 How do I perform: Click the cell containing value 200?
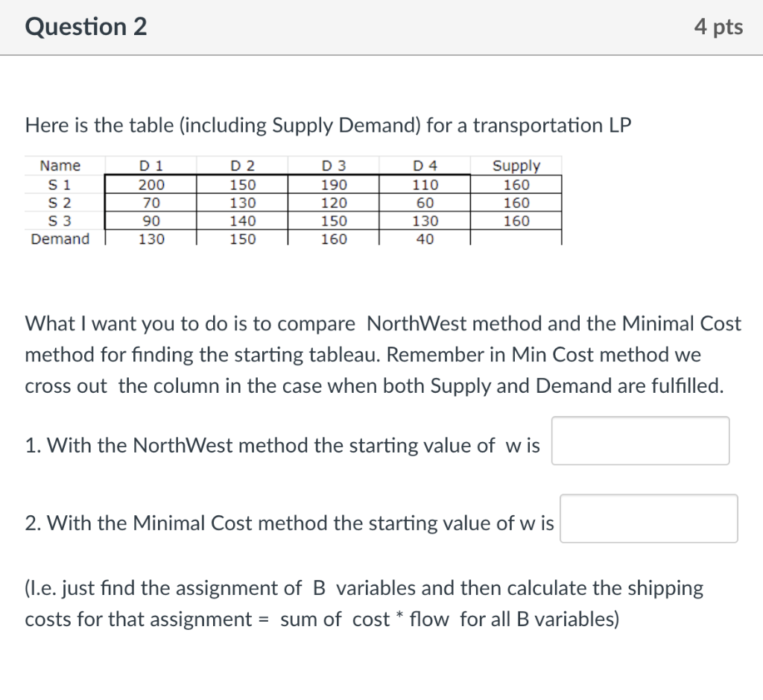click(151, 184)
